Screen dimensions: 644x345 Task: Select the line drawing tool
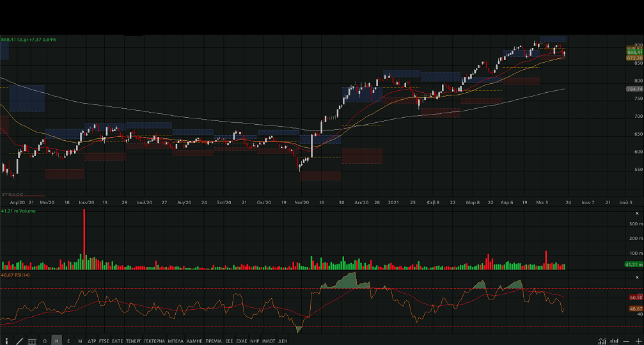coord(19,341)
